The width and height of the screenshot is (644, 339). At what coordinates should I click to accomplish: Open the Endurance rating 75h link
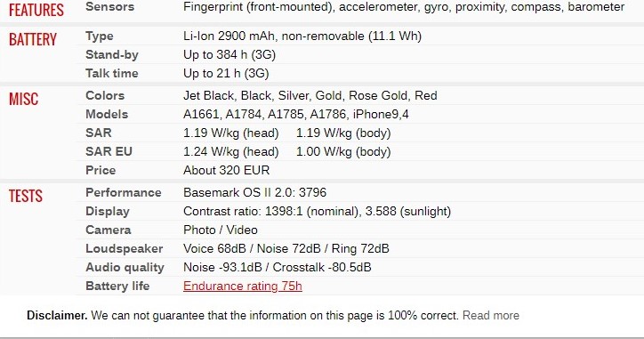242,286
